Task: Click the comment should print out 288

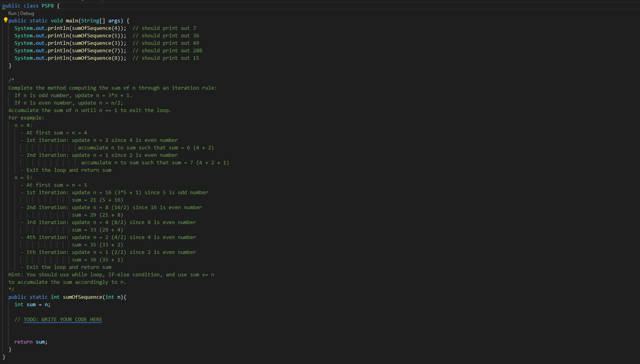Action: point(167,50)
